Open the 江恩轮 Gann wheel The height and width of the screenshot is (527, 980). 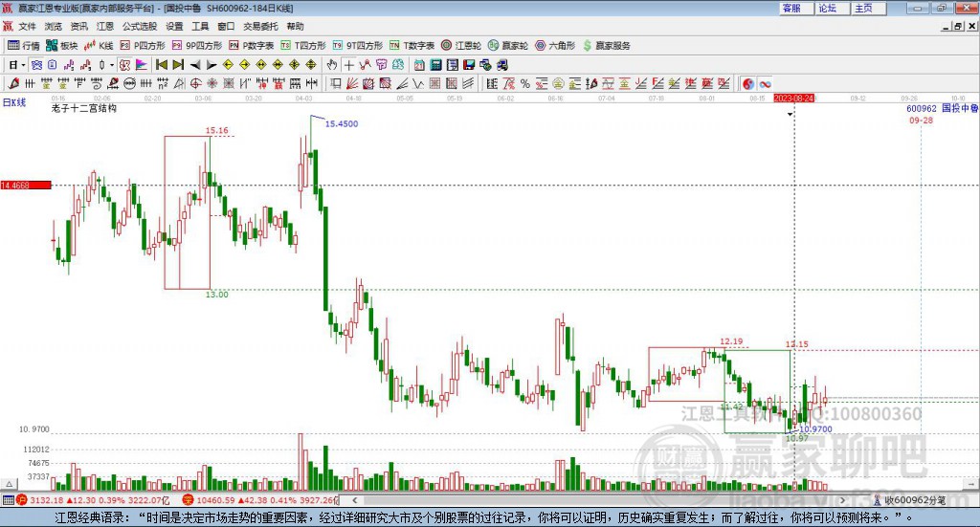tap(461, 46)
